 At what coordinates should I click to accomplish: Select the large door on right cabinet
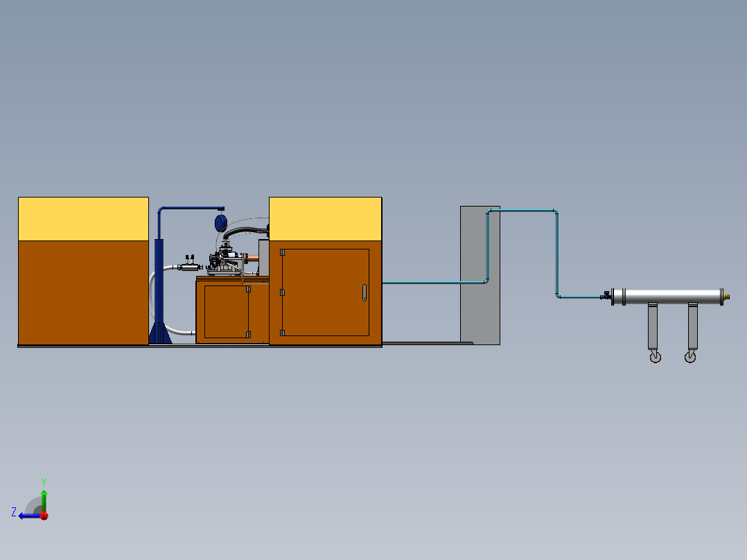click(326, 292)
